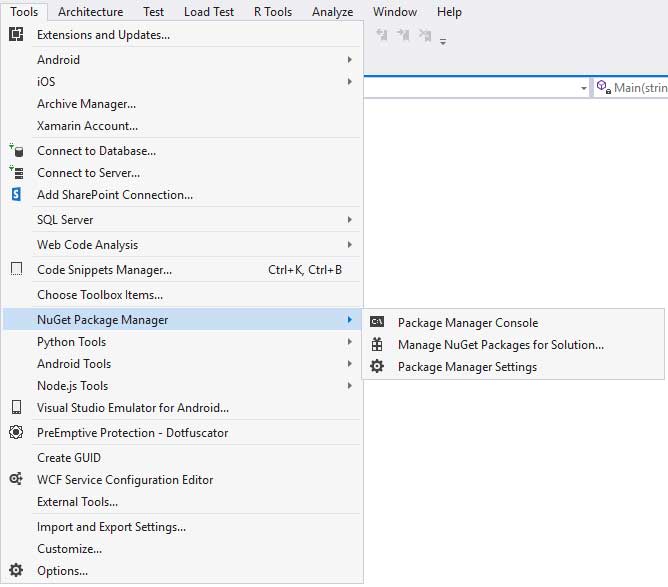668x587 pixels.
Task: Open the Main method dropdown combo box
Action: [632, 88]
